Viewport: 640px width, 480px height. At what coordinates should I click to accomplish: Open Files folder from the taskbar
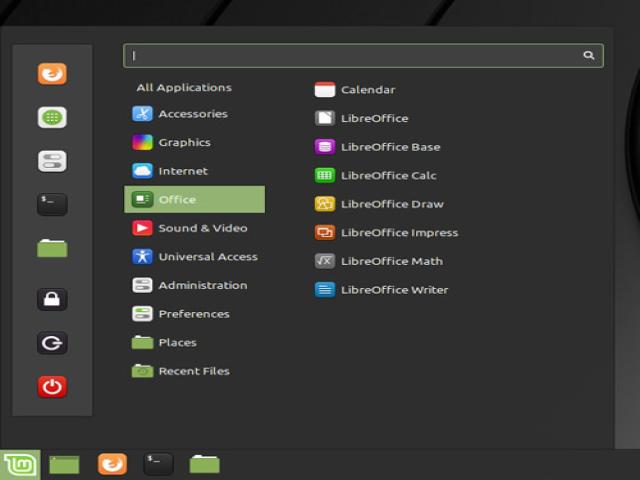[x=204, y=464]
